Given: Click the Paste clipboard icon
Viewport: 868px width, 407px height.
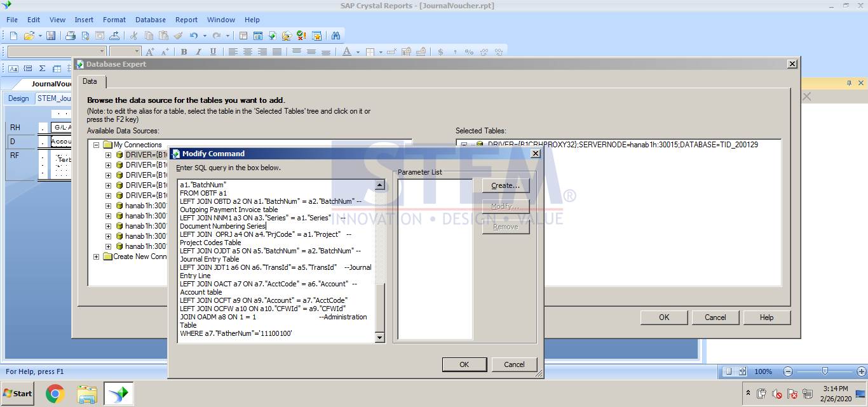Looking at the screenshot, I should coord(163,36).
